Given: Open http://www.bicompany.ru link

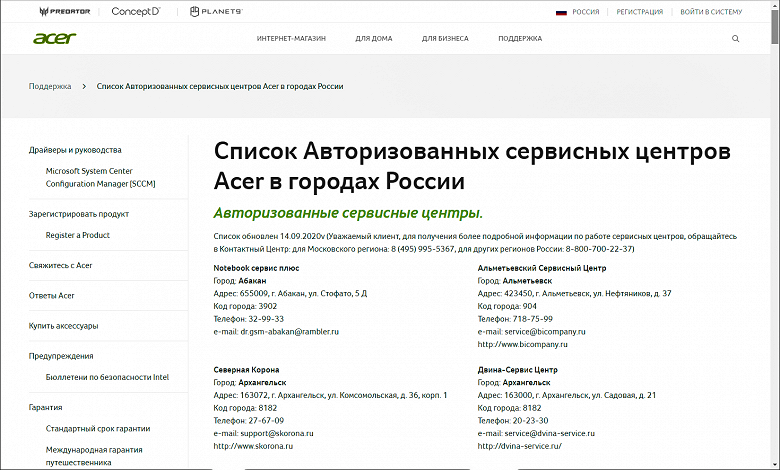Looking at the screenshot, I should [x=522, y=344].
